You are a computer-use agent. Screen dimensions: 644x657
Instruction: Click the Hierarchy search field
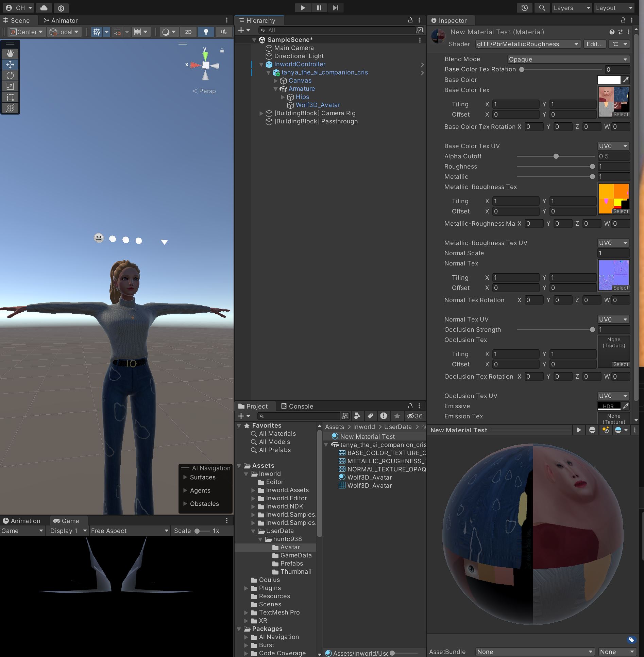click(x=337, y=30)
